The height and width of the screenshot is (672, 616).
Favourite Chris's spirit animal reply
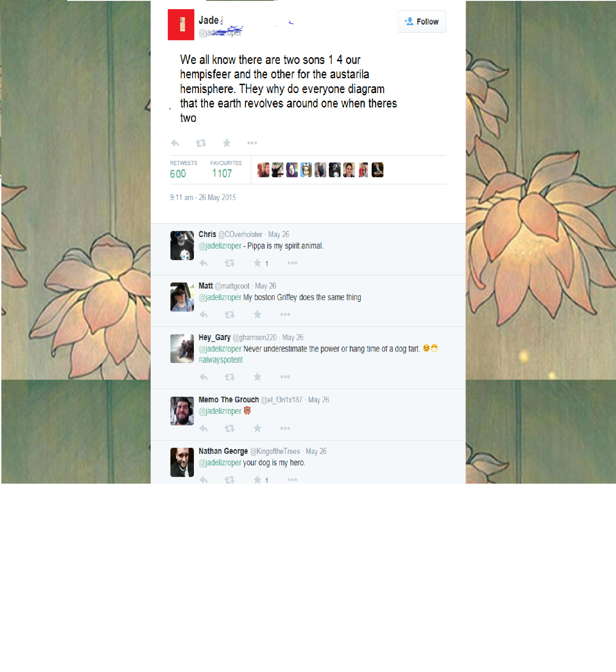coord(257,263)
